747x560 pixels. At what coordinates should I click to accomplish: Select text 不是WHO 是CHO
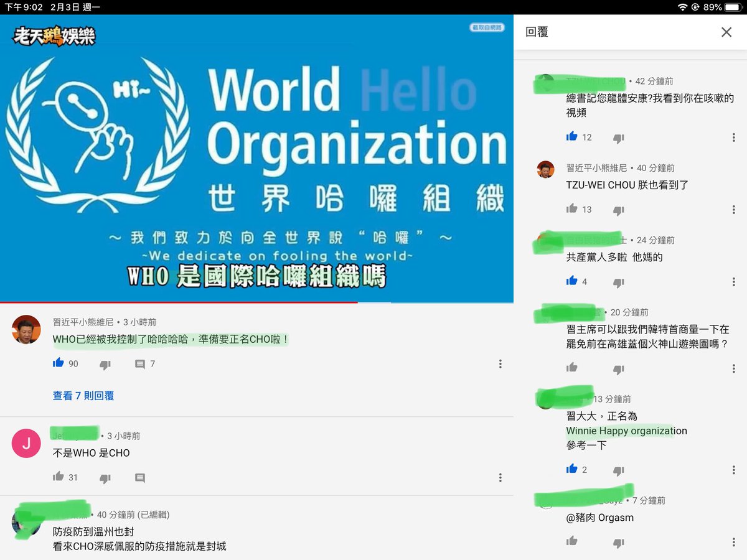[92, 453]
